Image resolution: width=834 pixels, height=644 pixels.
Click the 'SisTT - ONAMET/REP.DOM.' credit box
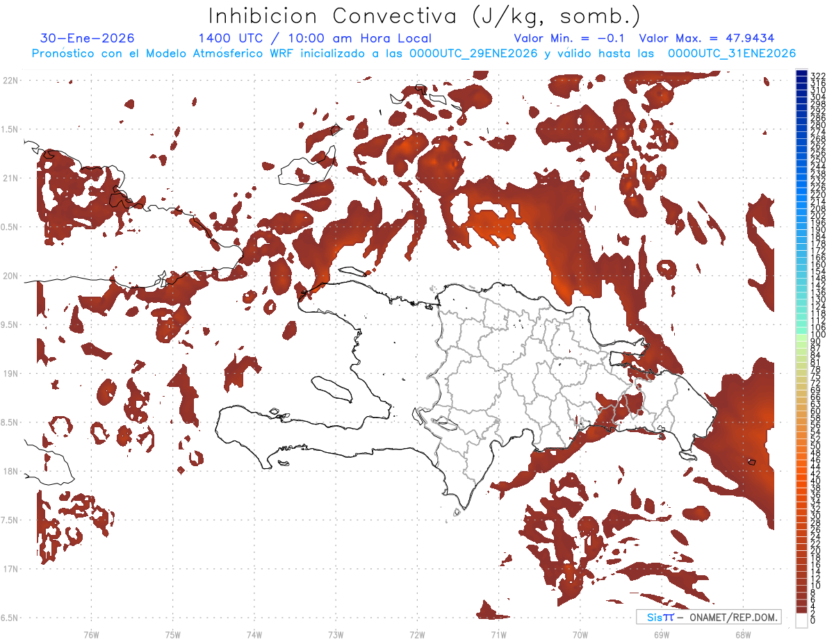click(x=708, y=617)
